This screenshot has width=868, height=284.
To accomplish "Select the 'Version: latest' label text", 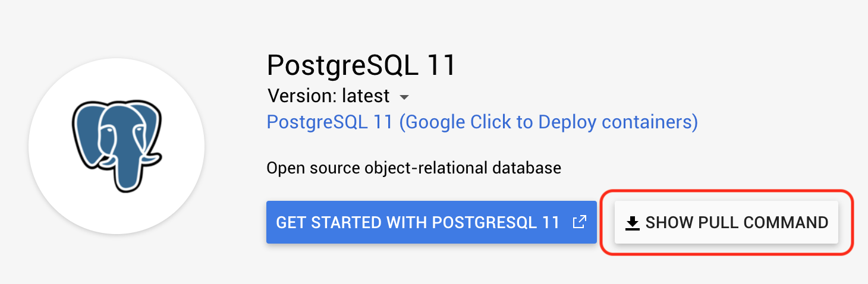I will click(329, 96).
